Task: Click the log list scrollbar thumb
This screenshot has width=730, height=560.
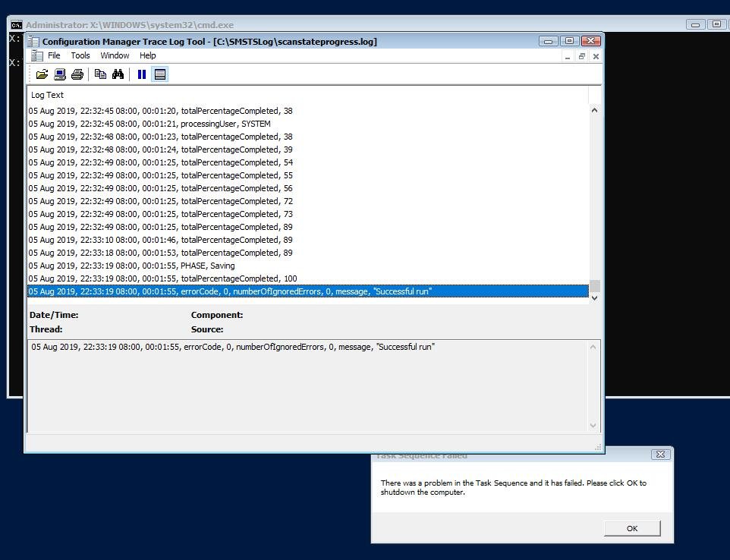Action: (594, 285)
